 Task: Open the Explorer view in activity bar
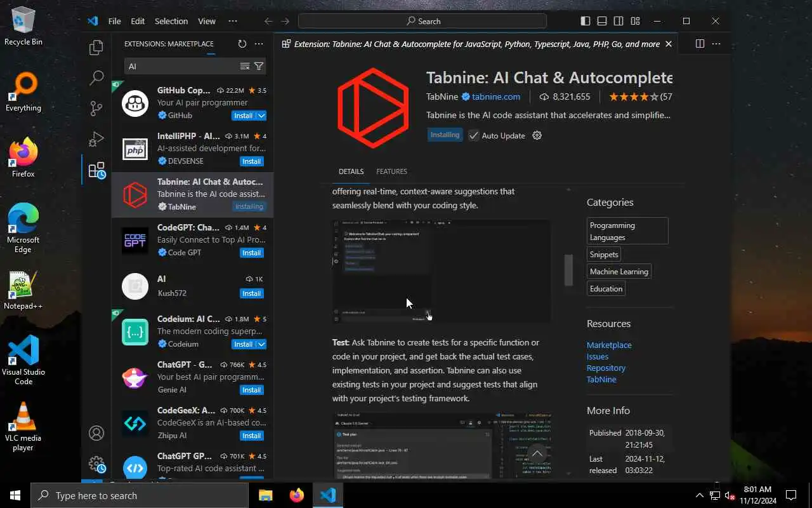(x=96, y=48)
